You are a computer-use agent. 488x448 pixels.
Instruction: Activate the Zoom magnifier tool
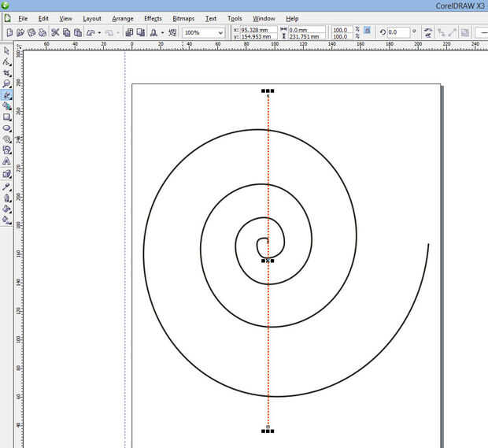click(7, 83)
